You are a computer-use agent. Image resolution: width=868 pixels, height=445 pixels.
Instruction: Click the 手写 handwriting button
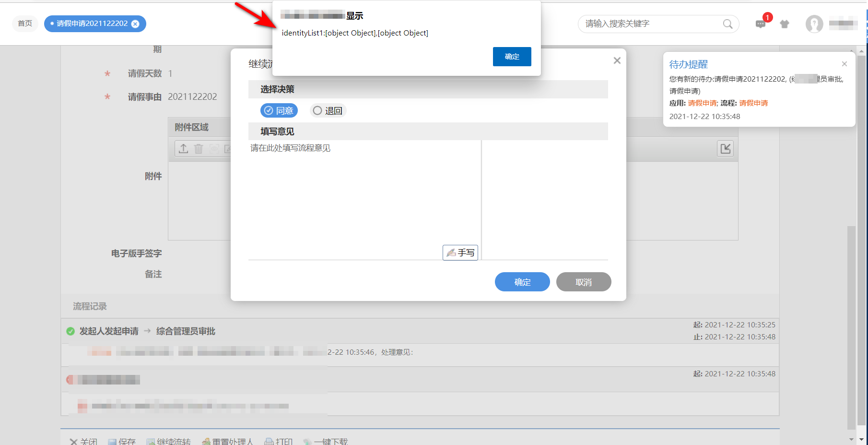click(460, 253)
